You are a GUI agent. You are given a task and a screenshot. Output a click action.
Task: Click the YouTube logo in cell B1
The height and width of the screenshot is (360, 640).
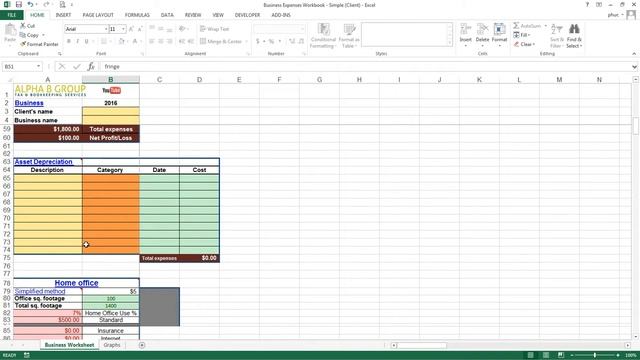pyautogui.click(x=111, y=90)
